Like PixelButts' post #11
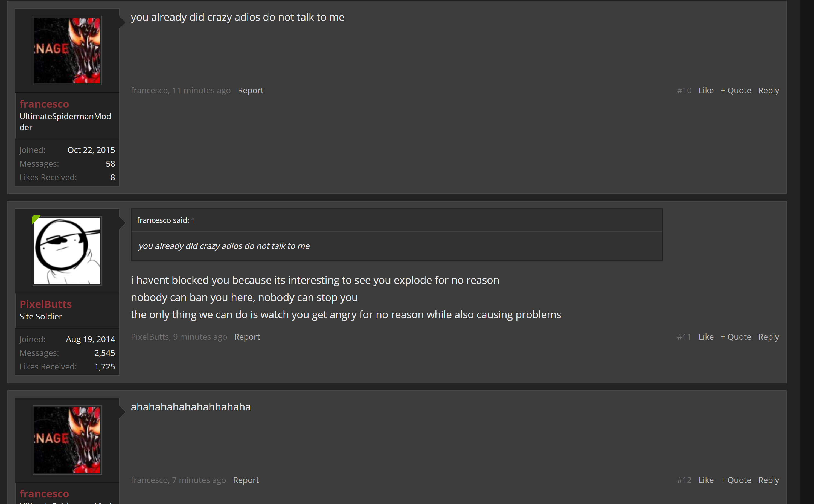This screenshot has width=814, height=504. 706,337
